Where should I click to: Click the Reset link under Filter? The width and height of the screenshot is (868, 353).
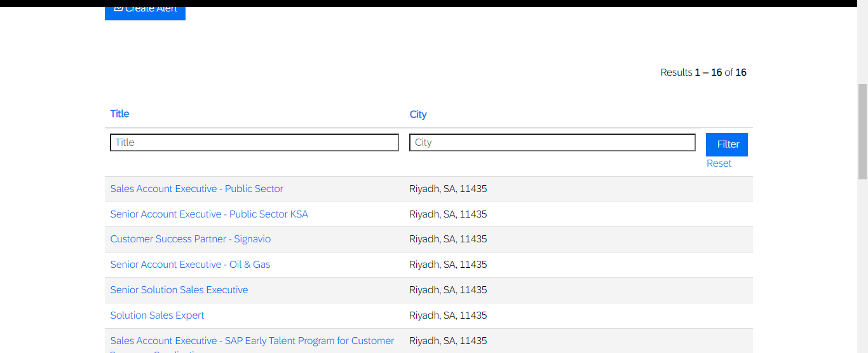pyautogui.click(x=719, y=163)
